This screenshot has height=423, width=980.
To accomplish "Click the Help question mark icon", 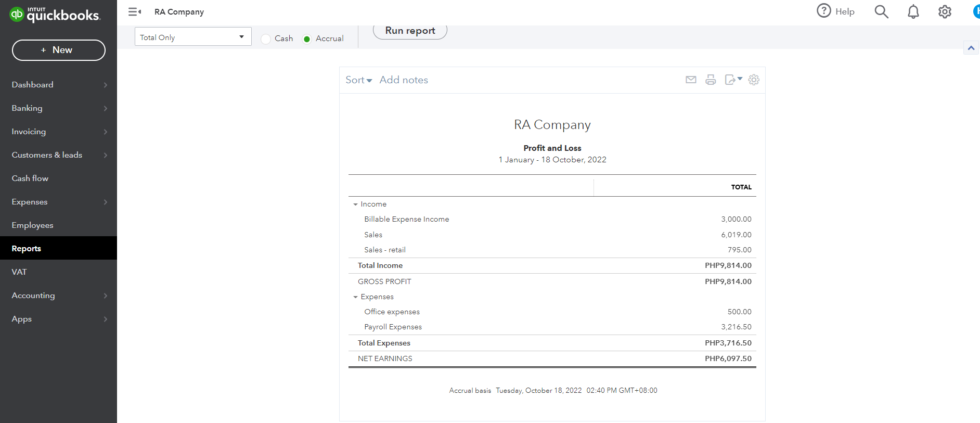I will (x=824, y=11).
